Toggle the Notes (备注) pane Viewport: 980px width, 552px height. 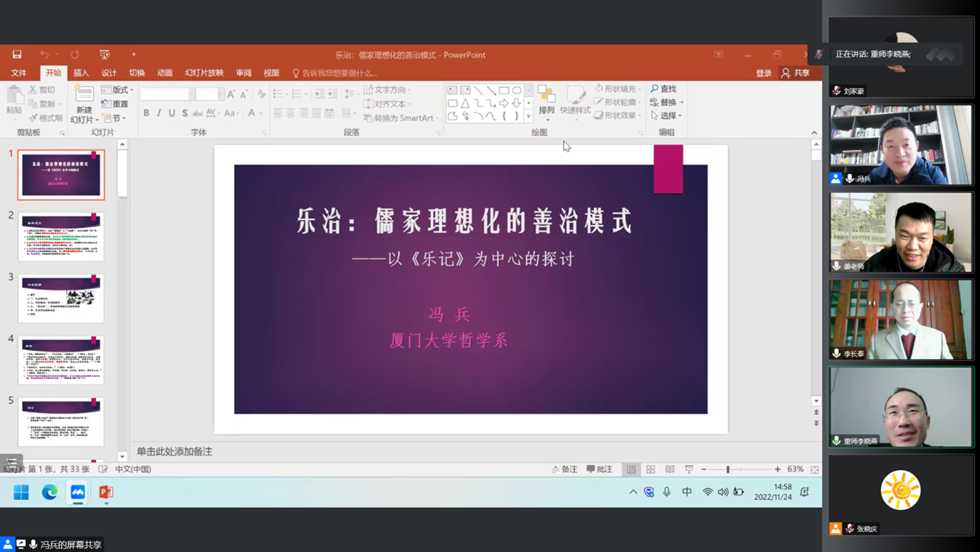point(564,469)
